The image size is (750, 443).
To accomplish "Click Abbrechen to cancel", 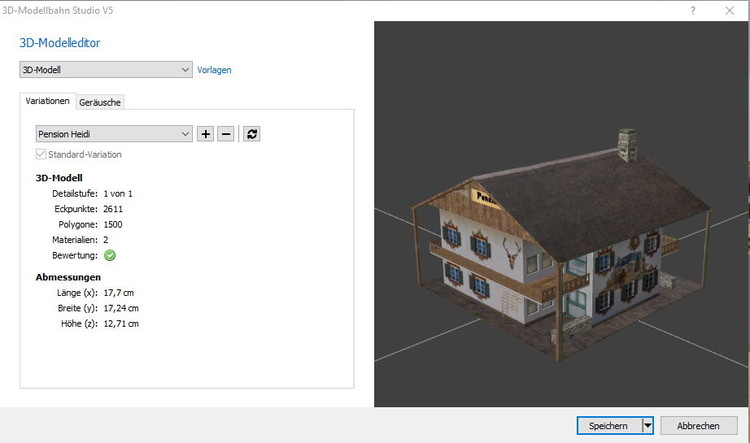I will pos(698,425).
